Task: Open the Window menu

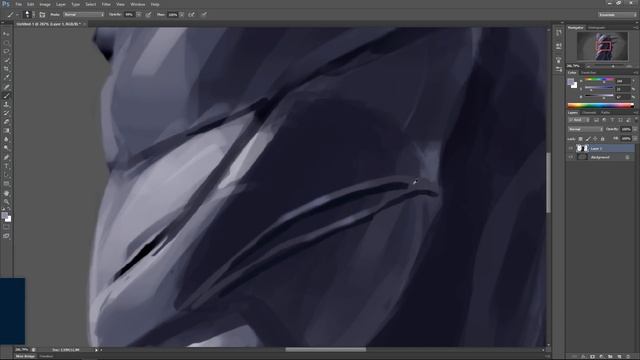Action: pyautogui.click(x=138, y=4)
